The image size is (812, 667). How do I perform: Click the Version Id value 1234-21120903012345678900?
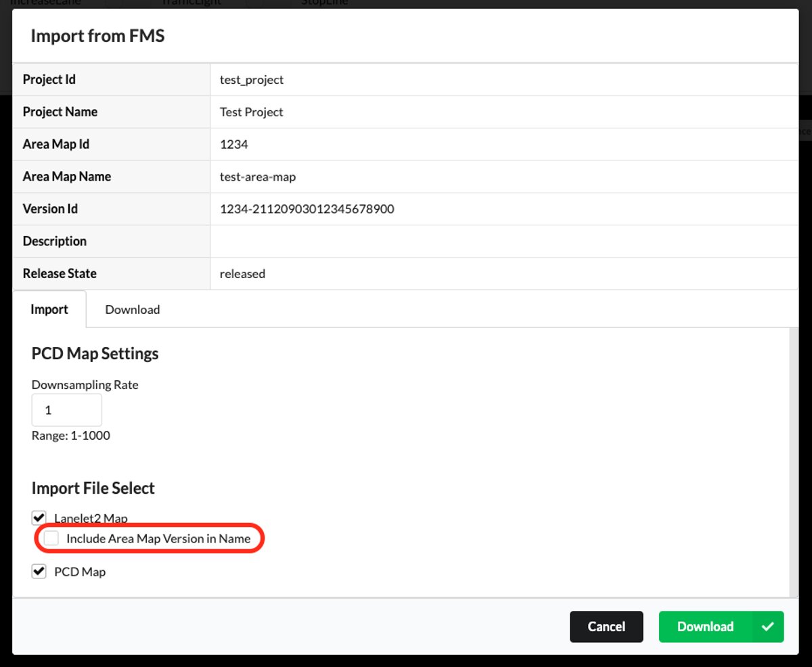(307, 209)
